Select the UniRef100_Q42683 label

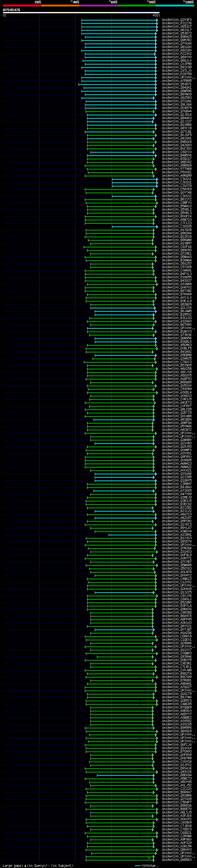177,145
